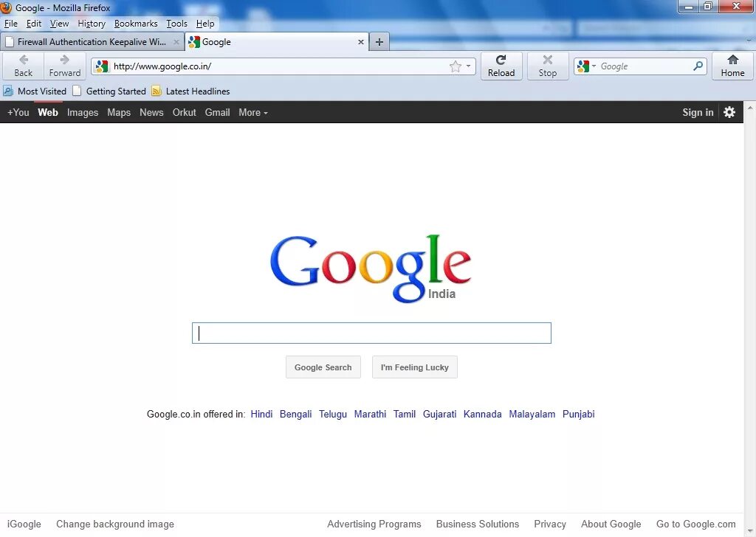Open the iGoogle link
Screen dimensions: 756x537
pos(24,524)
